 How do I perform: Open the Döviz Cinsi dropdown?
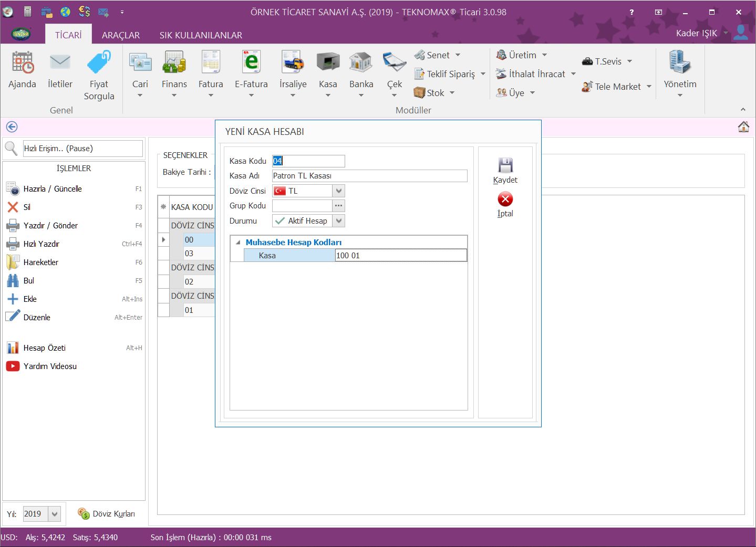pyautogui.click(x=339, y=191)
